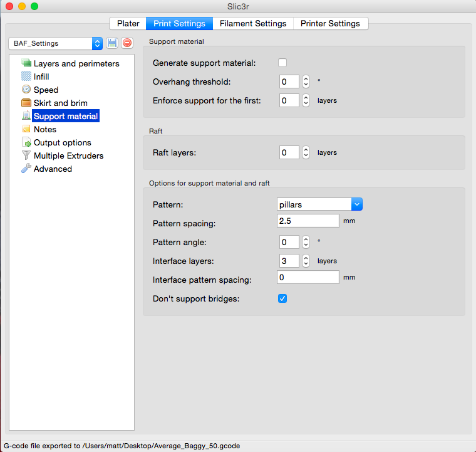Adjust the Overhang threshold stepper
Image resolution: width=476 pixels, height=452 pixels.
pyautogui.click(x=306, y=81)
